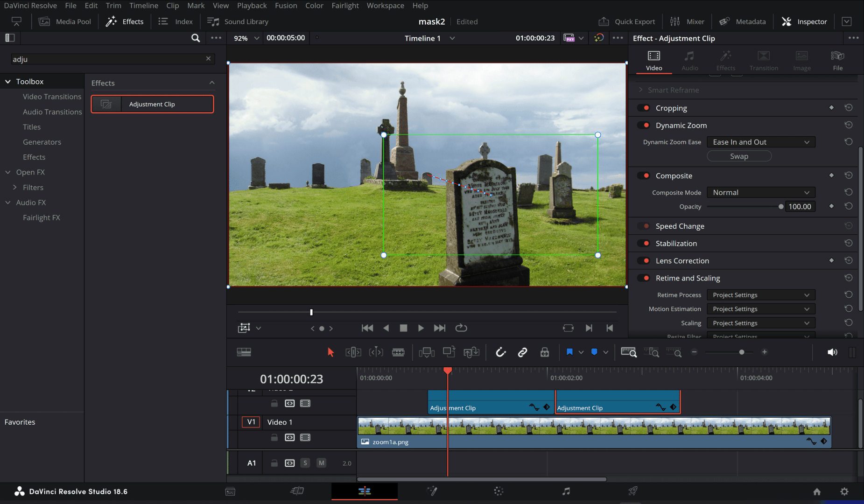This screenshot has width=864, height=504.
Task: Open the Fusion page icon
Action: pos(432,491)
